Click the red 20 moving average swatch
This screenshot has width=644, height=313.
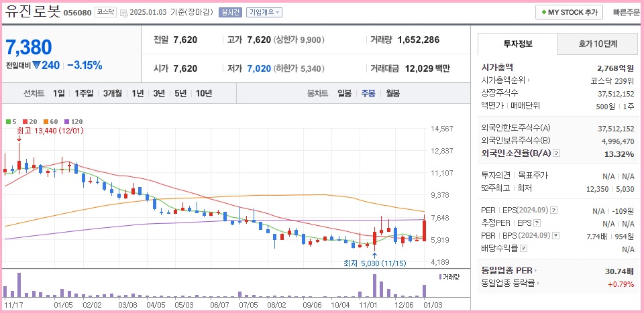(25, 122)
